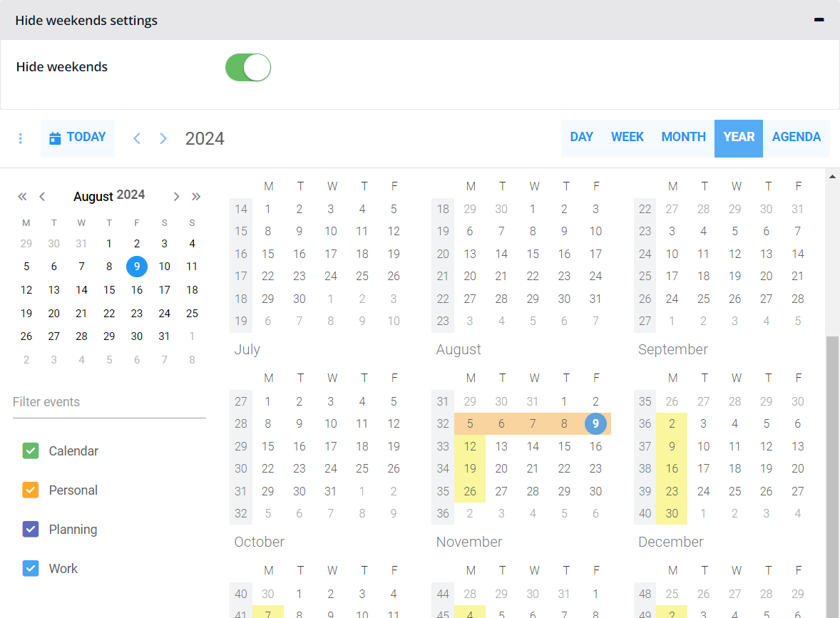Viewport: 840px width, 618px height.
Task: Uncheck the Personal filter checkbox
Action: pyautogui.click(x=31, y=490)
